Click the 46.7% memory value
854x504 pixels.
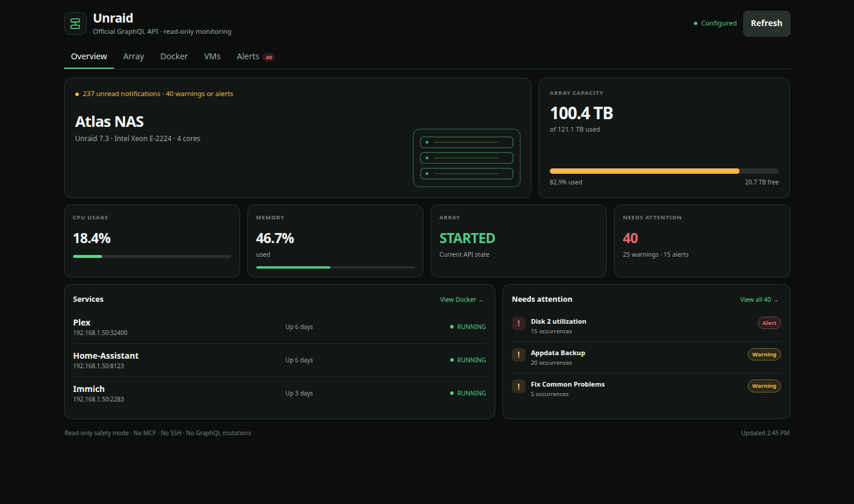pos(275,238)
